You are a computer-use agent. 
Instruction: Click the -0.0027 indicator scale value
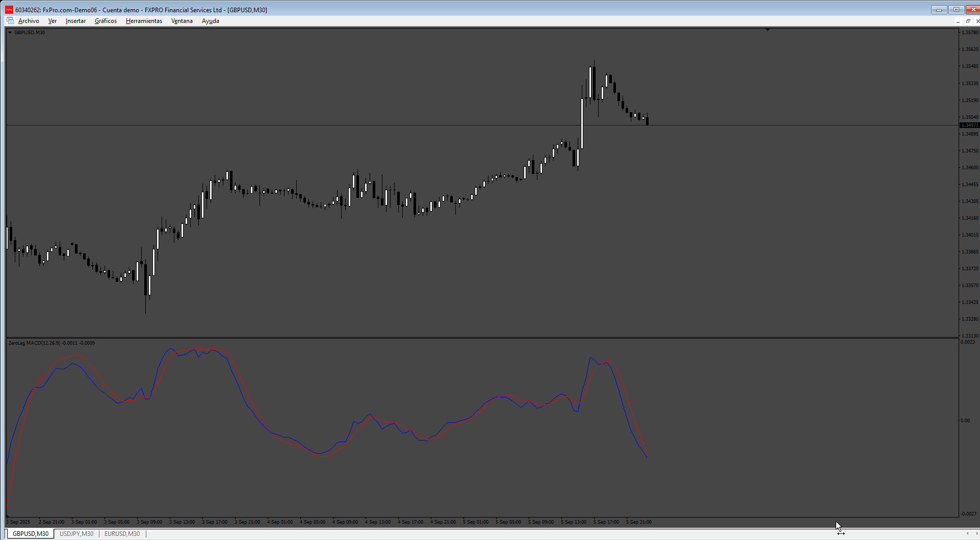tap(968, 514)
